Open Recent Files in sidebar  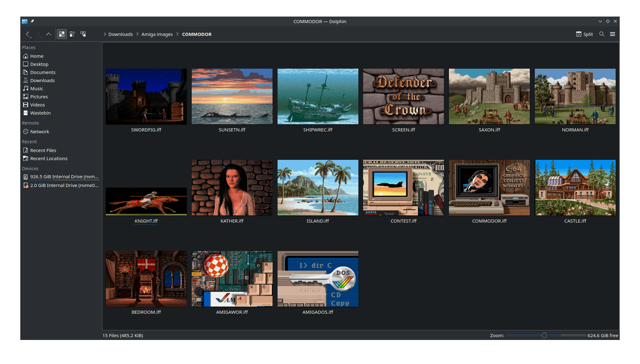43,150
